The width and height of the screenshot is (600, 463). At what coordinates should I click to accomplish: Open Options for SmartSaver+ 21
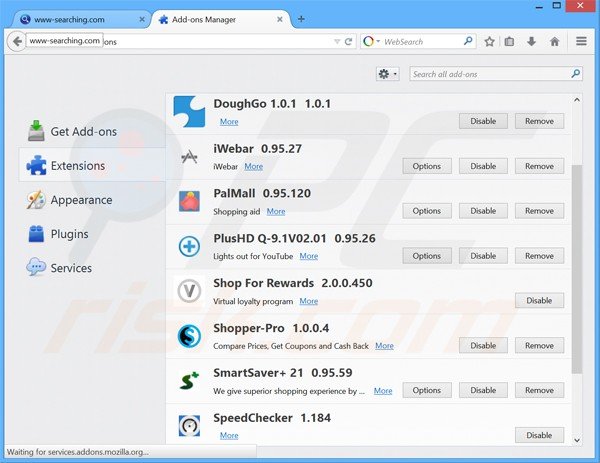pyautogui.click(x=427, y=390)
